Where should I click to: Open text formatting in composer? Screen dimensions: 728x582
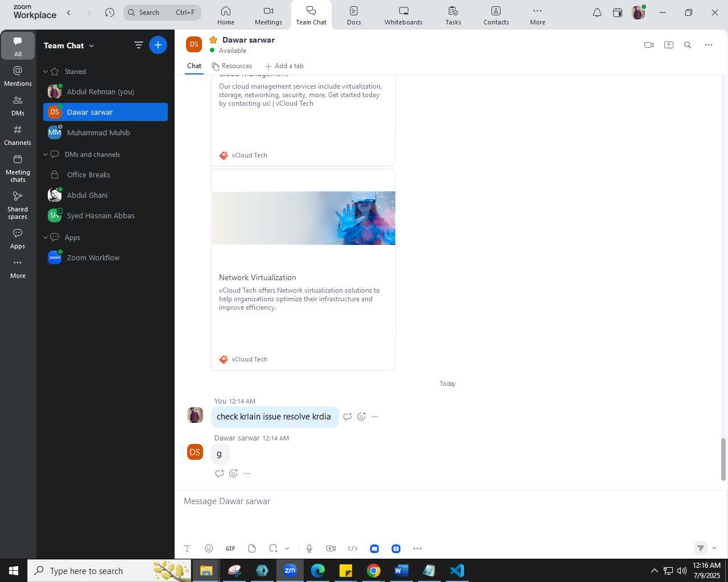pyautogui.click(x=187, y=548)
